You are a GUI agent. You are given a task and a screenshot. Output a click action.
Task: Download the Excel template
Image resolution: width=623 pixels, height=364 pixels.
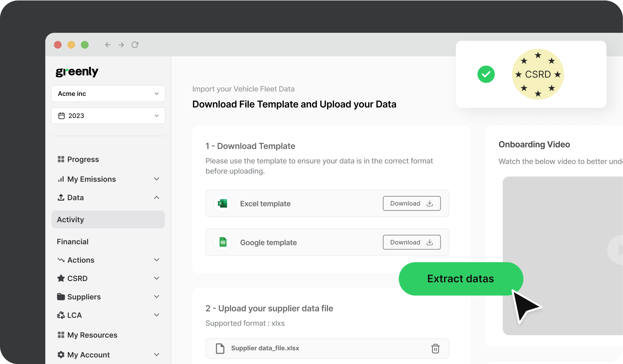[411, 203]
